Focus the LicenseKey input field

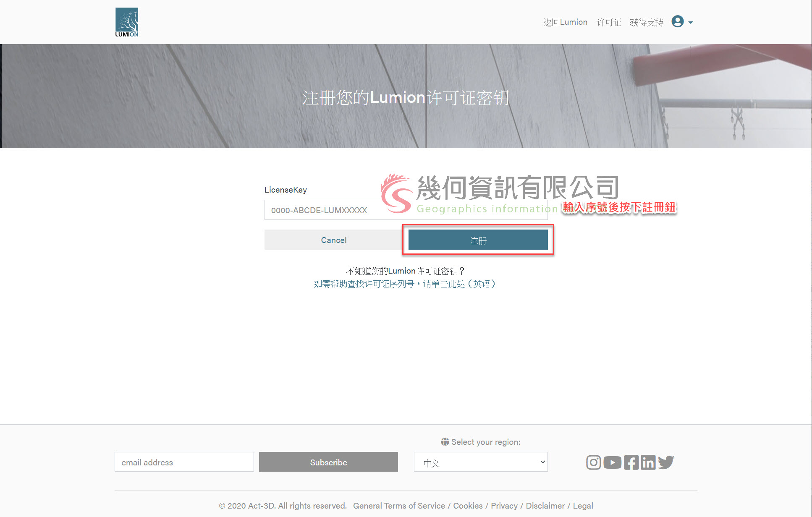[x=406, y=210]
